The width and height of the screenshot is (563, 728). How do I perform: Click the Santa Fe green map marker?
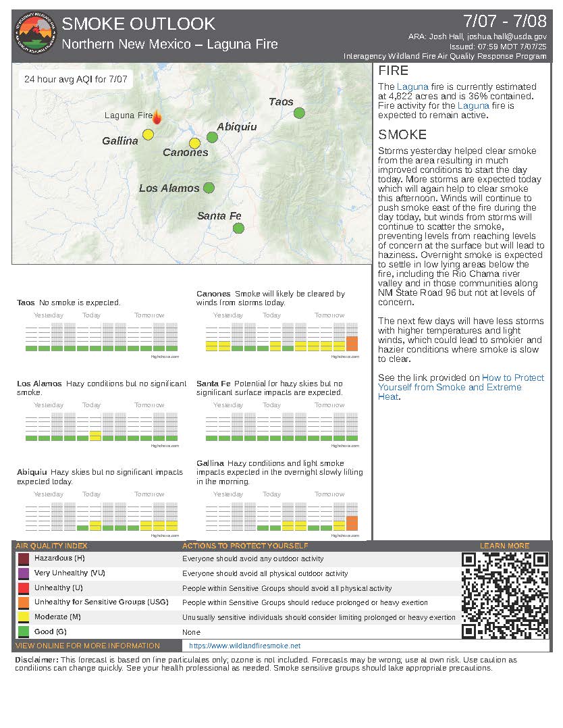(x=238, y=228)
